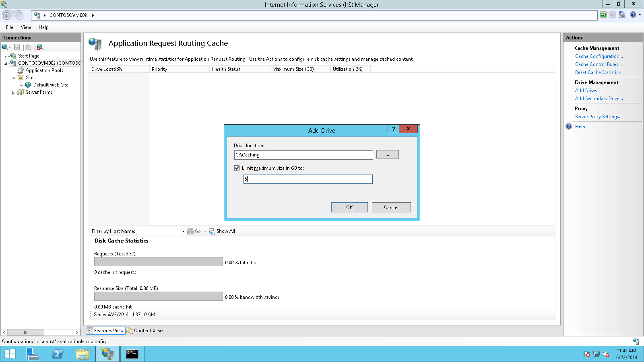Click the Application Pools icon in tree
The image size is (644, 362).
pyautogui.click(x=21, y=70)
